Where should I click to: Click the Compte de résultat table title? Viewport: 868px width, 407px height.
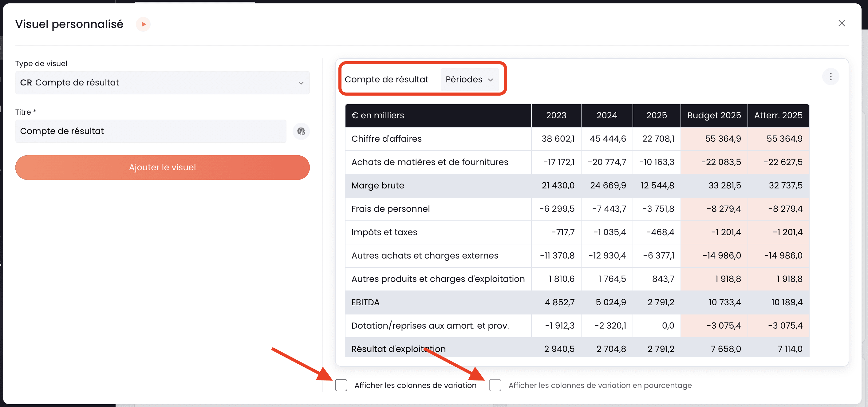tap(386, 80)
